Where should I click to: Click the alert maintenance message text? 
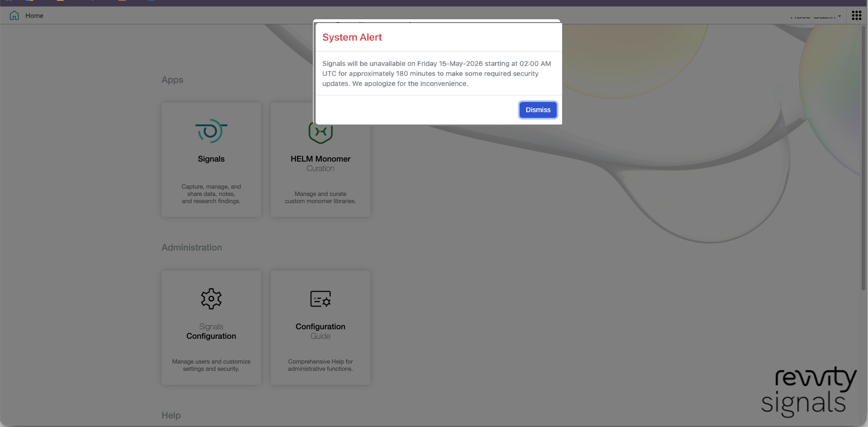pyautogui.click(x=437, y=73)
